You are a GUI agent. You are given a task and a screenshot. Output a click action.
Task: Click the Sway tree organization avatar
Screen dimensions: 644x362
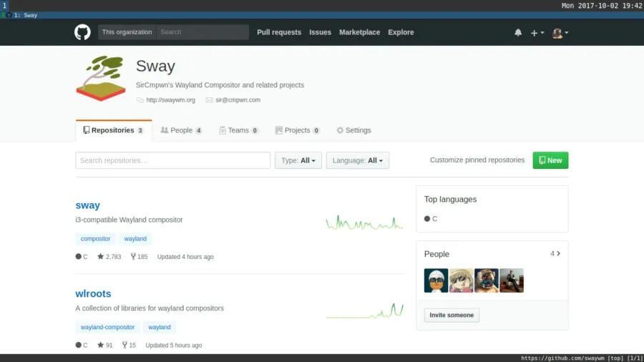101,79
